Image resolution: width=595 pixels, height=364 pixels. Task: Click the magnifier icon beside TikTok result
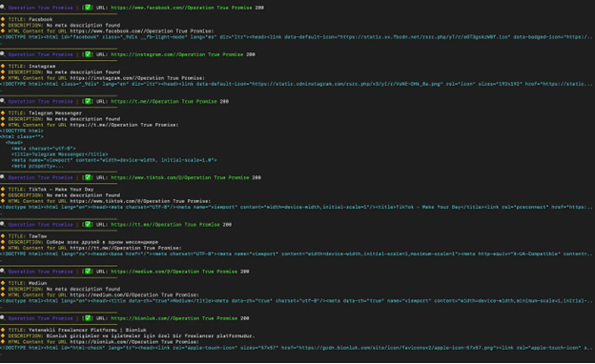(3, 177)
